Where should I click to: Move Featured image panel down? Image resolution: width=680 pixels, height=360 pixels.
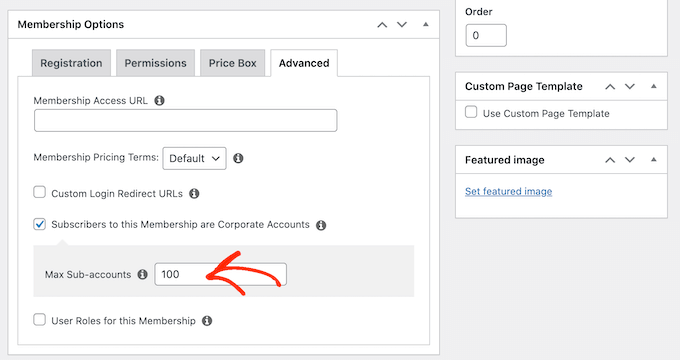pyautogui.click(x=630, y=160)
